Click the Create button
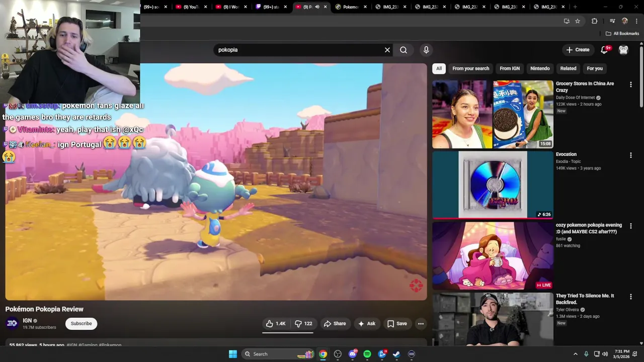Screen dimensions: 644x362 point(578,50)
